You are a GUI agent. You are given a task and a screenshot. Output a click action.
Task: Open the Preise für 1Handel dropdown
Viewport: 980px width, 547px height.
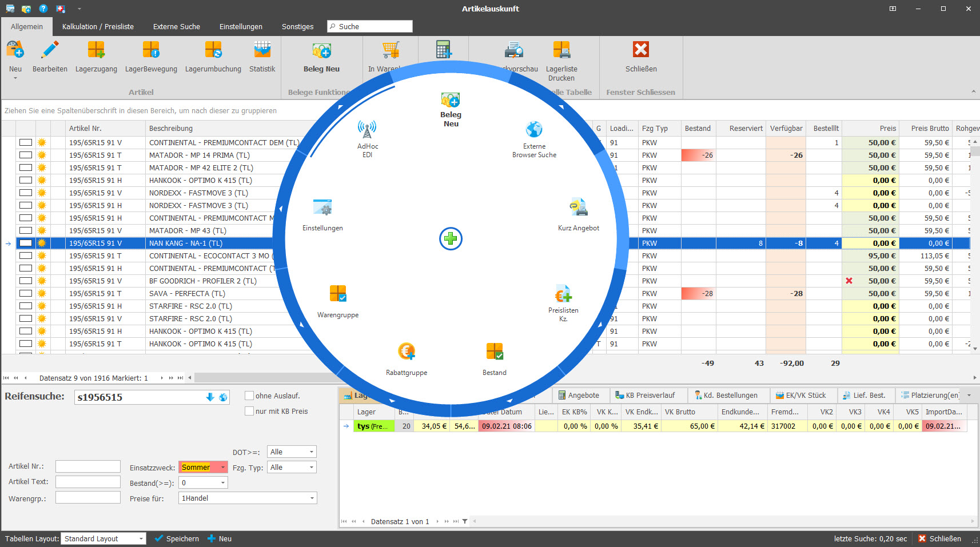tap(312, 498)
